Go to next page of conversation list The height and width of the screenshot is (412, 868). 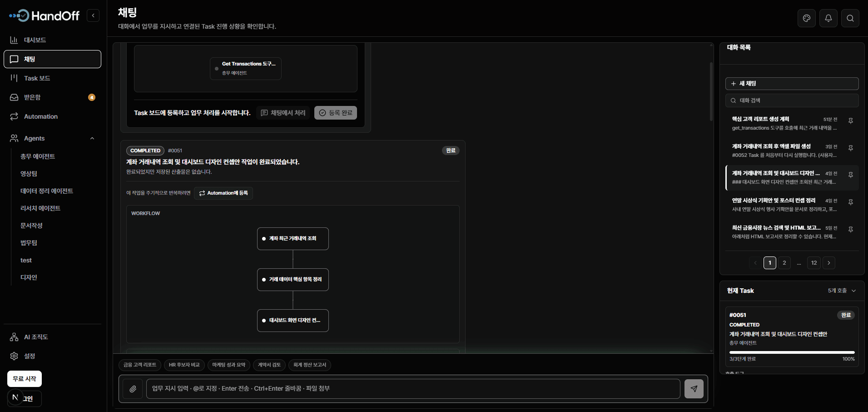[829, 263]
